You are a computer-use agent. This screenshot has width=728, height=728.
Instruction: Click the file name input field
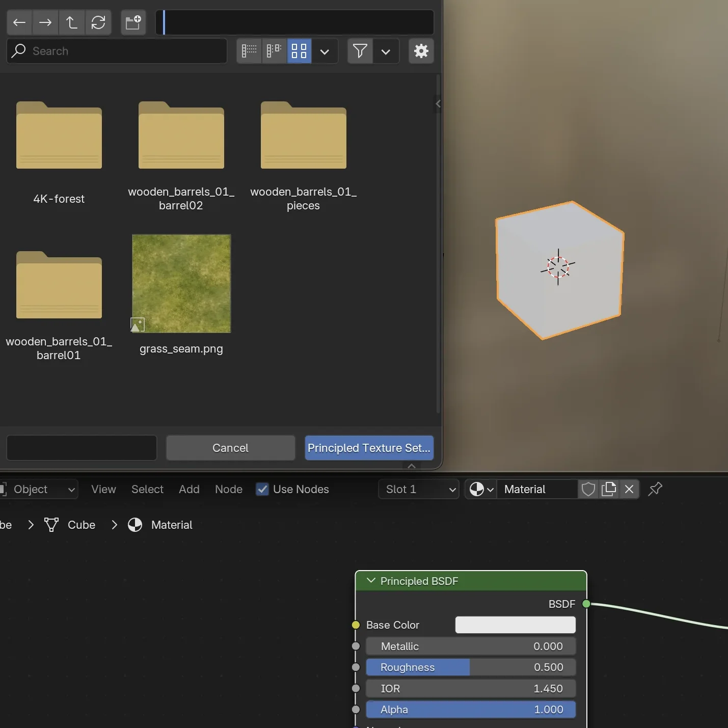tap(82, 448)
